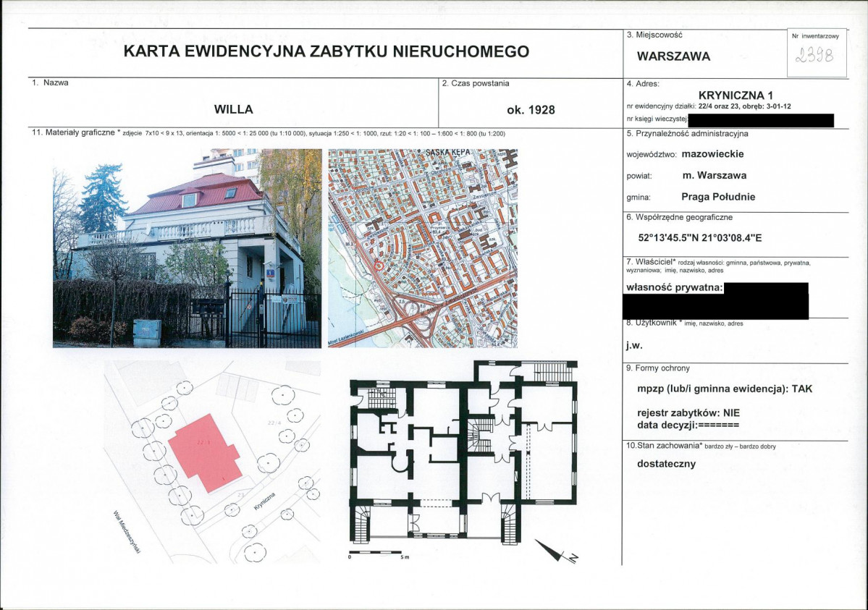This screenshot has height=610, width=868.
Task: Select the title KARTA EWIDENCYJNA ZABYTKU NIERUCHOMEGO
Action: point(326,51)
